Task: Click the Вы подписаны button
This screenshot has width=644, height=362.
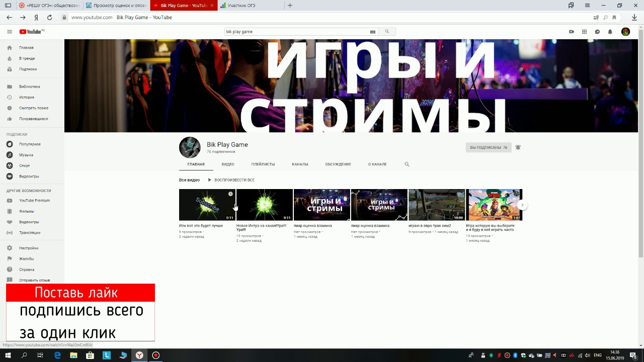Action: point(489,147)
